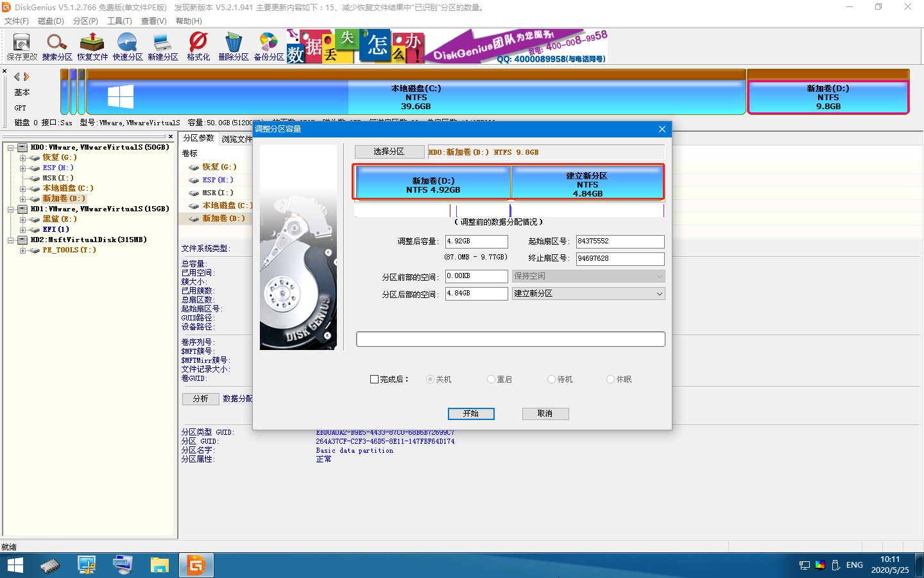The image size is (924, 578).
Task: Open the 保持空闲 dropdown for front space
Action: (588, 276)
